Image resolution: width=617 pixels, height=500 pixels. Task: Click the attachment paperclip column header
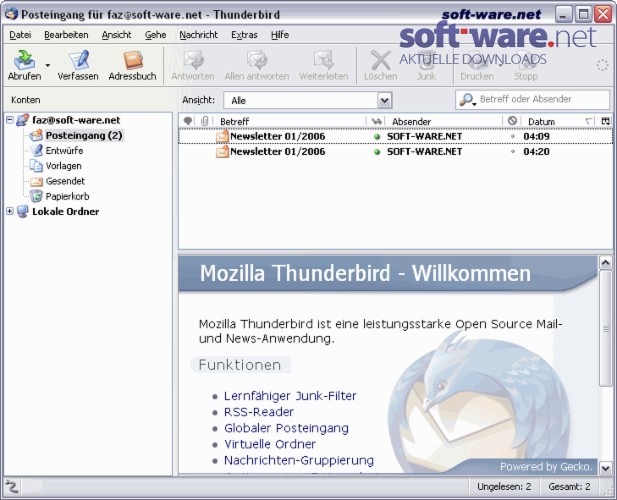pos(204,121)
